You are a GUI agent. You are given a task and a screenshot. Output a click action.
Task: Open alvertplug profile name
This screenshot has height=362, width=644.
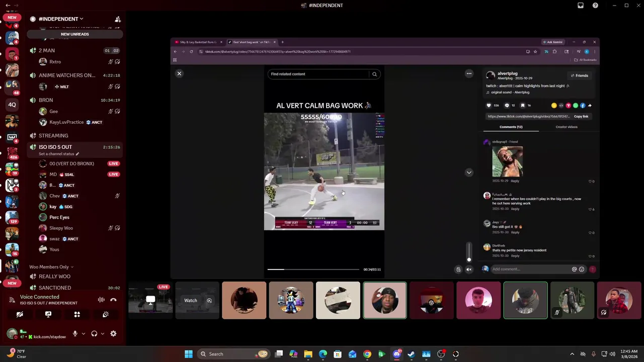(x=507, y=73)
